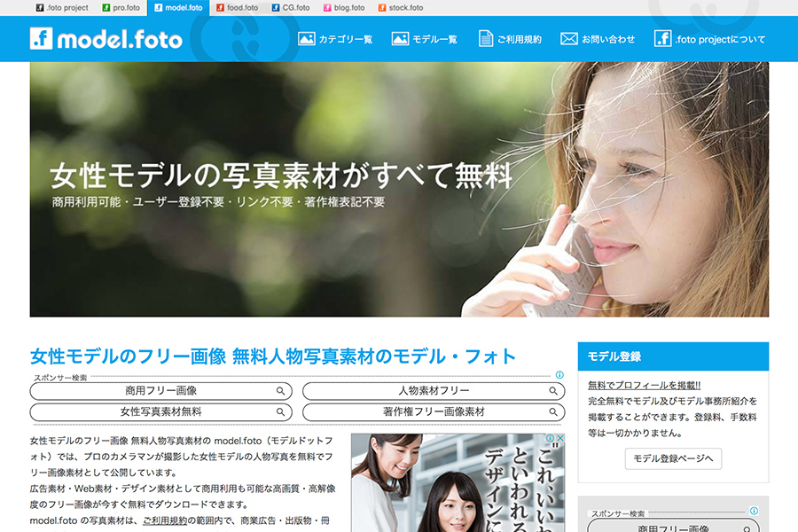Click the モデル登録ページへ button
798x532 pixels.
[x=673, y=458]
